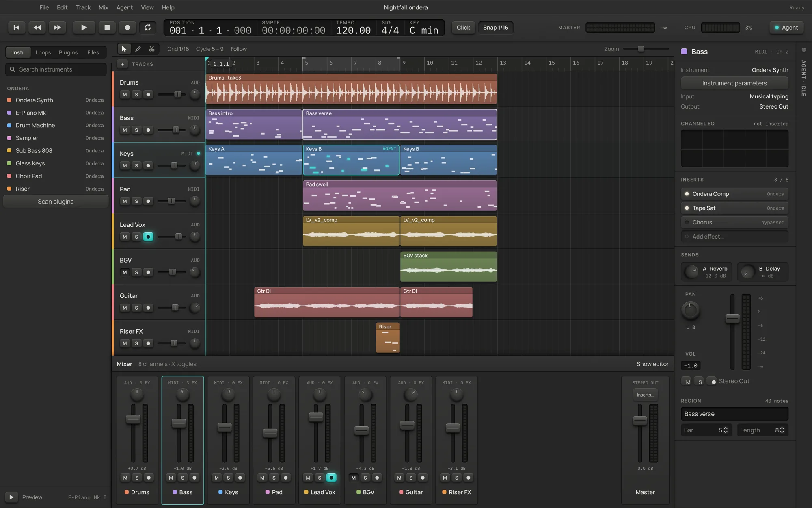Select the pencil draw tool

pyautogui.click(x=138, y=49)
